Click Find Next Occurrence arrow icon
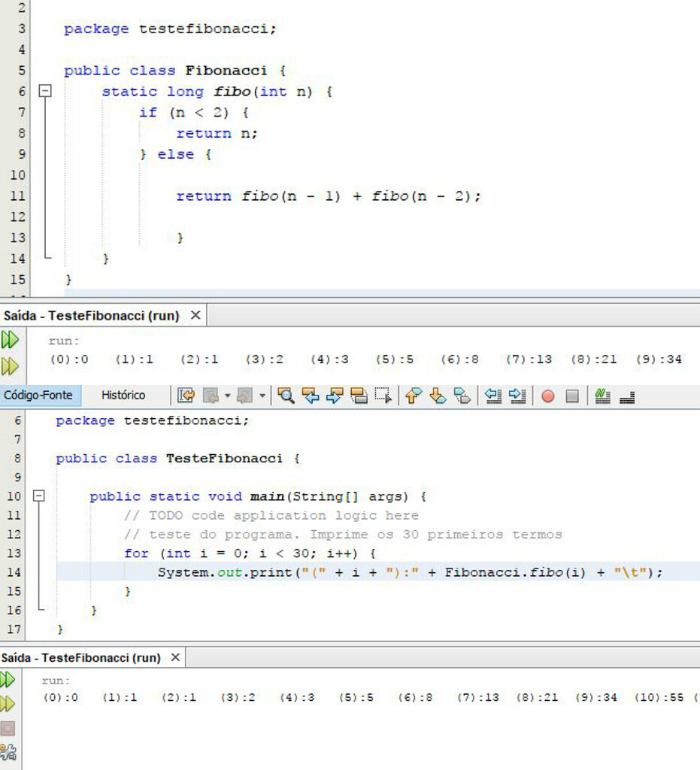 pyautogui.click(x=335, y=396)
